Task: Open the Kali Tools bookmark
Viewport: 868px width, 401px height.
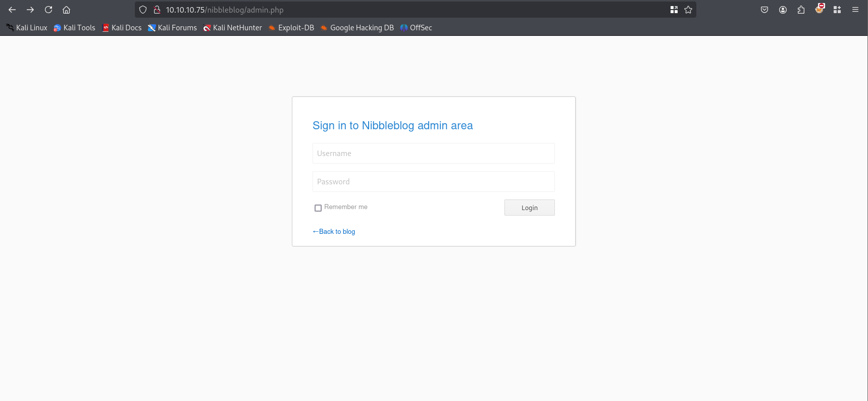Action: click(x=74, y=28)
